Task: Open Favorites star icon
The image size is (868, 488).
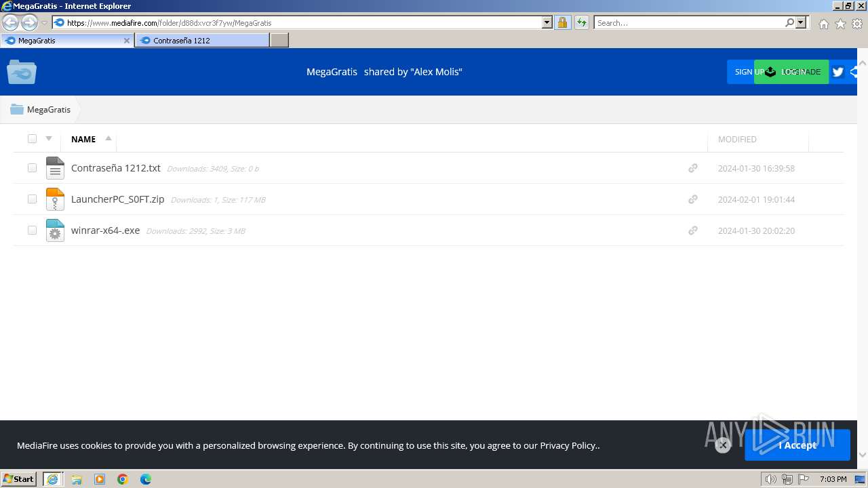Action: tap(840, 24)
